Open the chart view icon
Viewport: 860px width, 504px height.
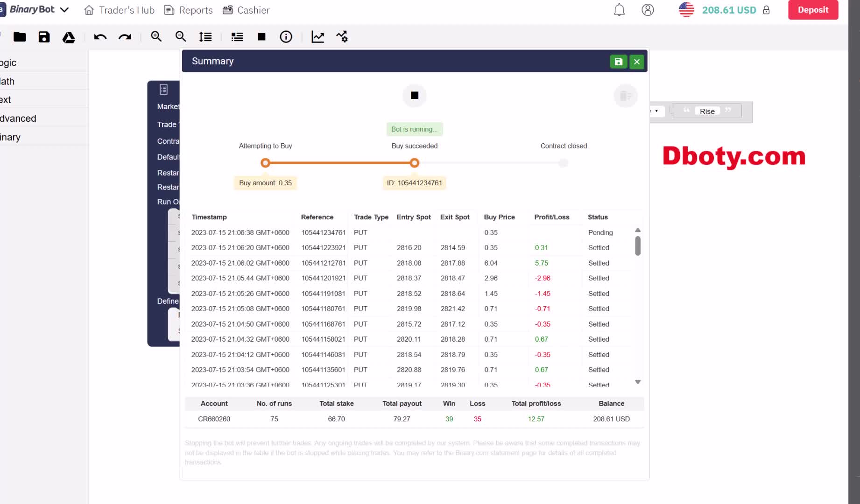[318, 37]
